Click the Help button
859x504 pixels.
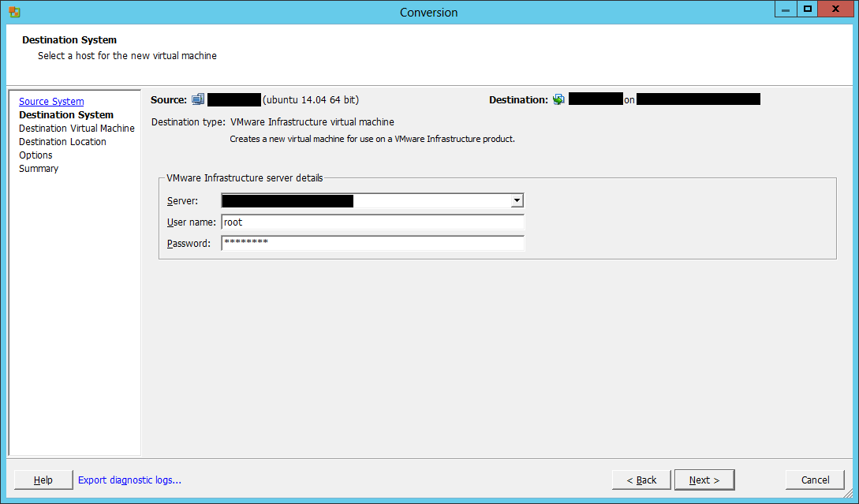pyautogui.click(x=43, y=480)
